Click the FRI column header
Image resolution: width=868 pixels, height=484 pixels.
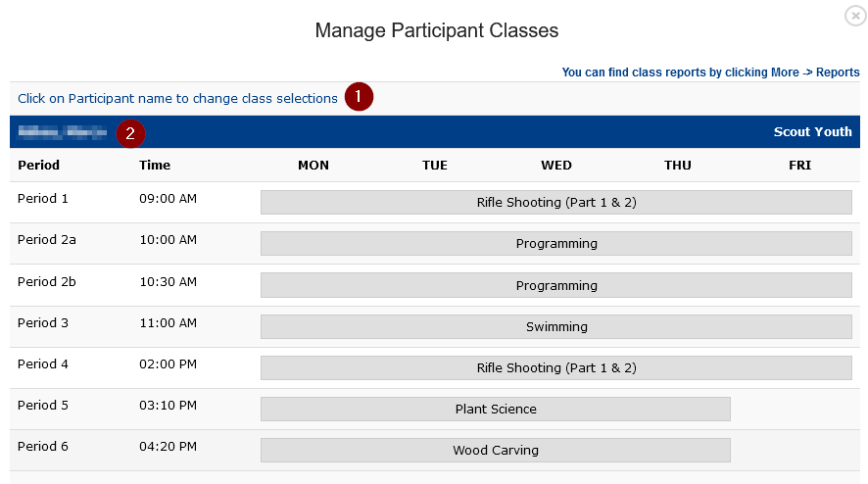[799, 165]
